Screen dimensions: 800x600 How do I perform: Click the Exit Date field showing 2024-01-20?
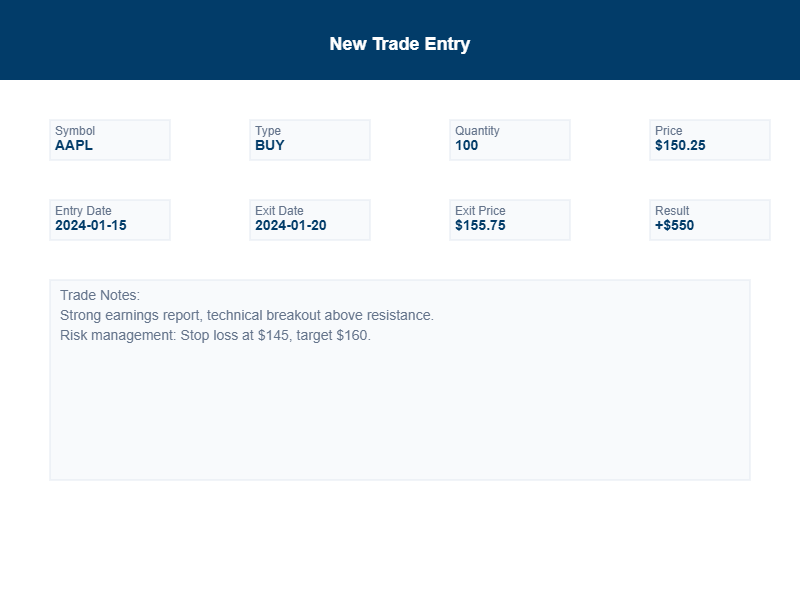point(309,220)
